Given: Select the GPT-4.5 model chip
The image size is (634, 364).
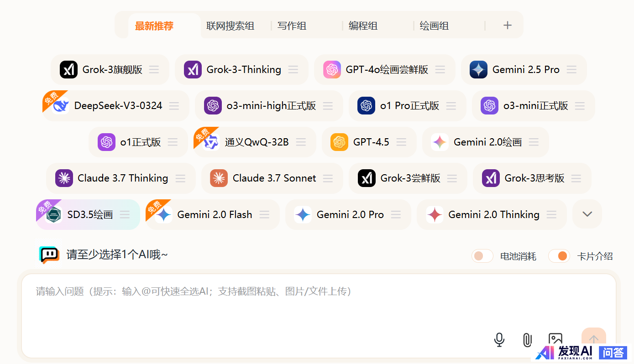Looking at the screenshot, I should pyautogui.click(x=369, y=142).
